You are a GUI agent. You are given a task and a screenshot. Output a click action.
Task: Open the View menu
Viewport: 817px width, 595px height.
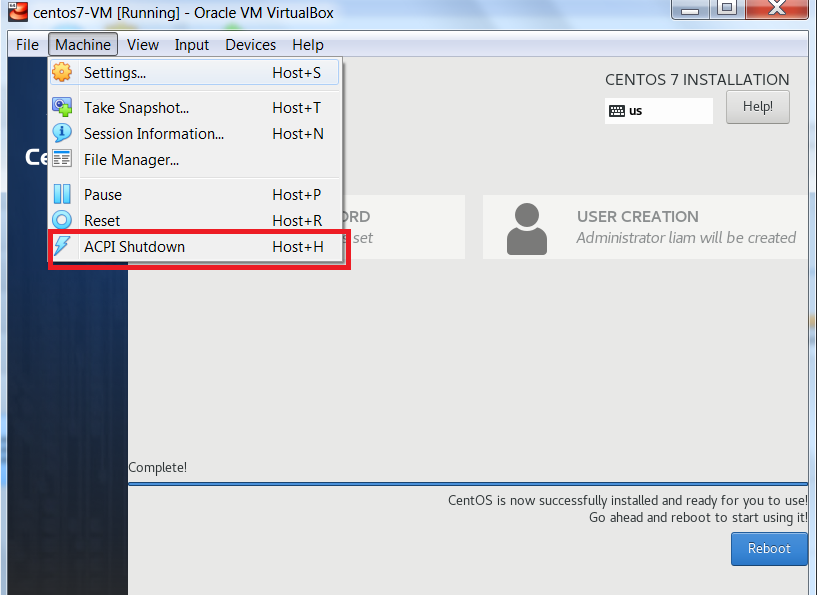(x=143, y=45)
